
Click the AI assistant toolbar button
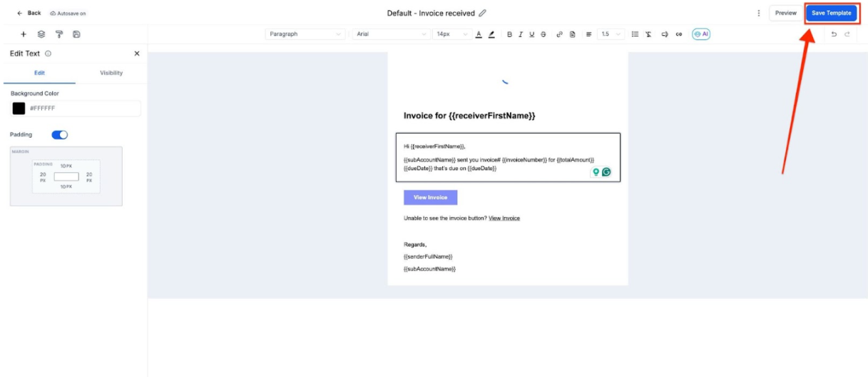[x=701, y=34]
